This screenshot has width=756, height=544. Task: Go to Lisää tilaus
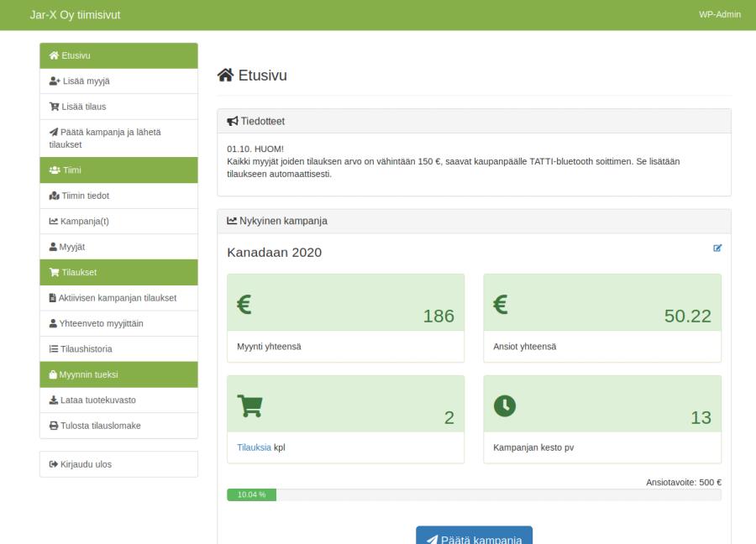[118, 107]
